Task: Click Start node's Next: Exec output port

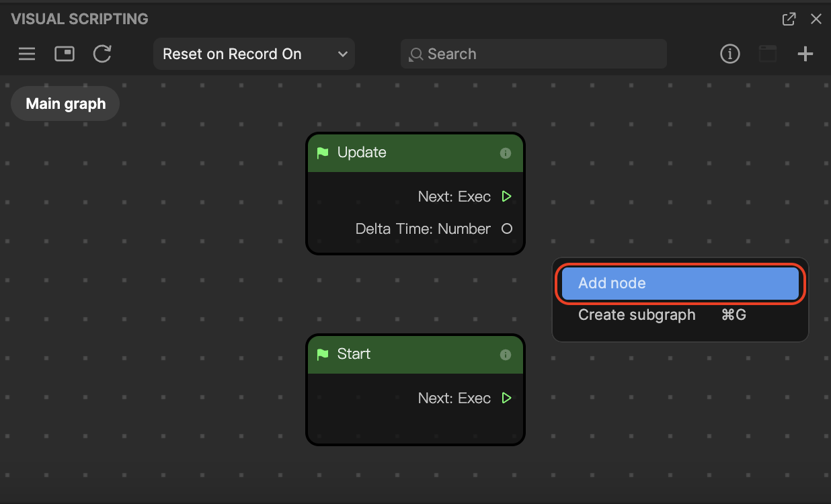Action: (507, 398)
